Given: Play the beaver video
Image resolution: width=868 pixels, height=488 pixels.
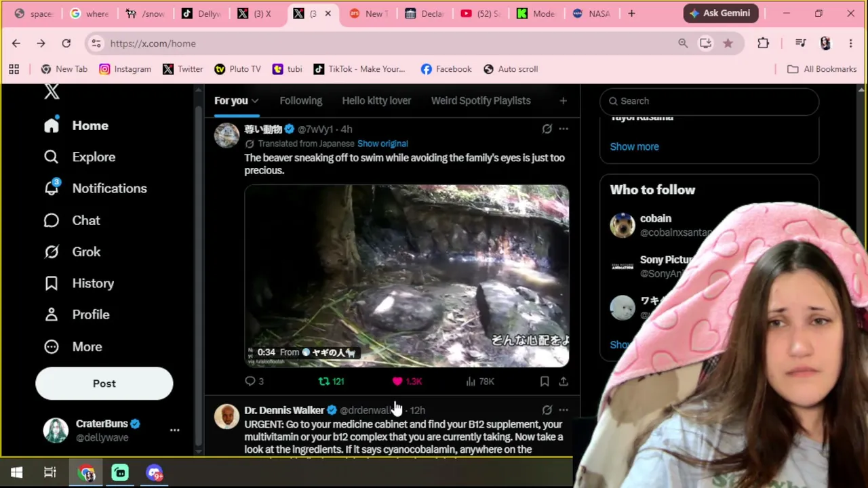Looking at the screenshot, I should coord(407,276).
